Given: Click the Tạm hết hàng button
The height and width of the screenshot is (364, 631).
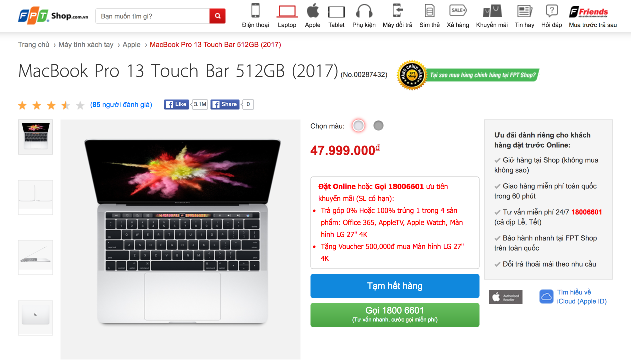Looking at the screenshot, I should (x=395, y=286).
